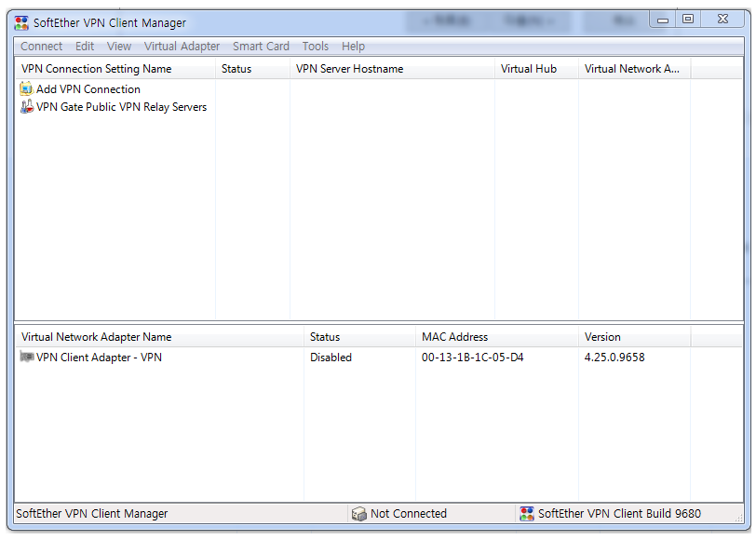Open the Tools menu
The height and width of the screenshot is (540, 756).
click(316, 47)
